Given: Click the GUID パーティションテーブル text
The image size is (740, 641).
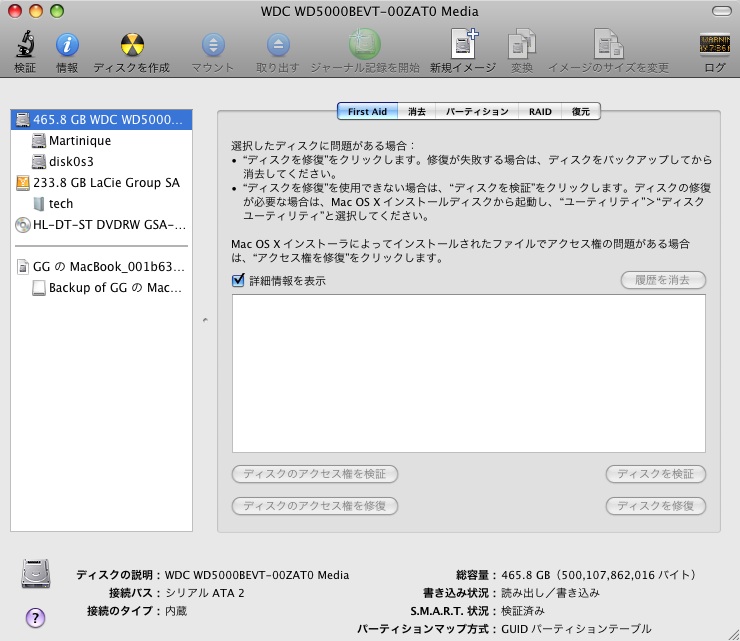Looking at the screenshot, I should pyautogui.click(x=576, y=629).
